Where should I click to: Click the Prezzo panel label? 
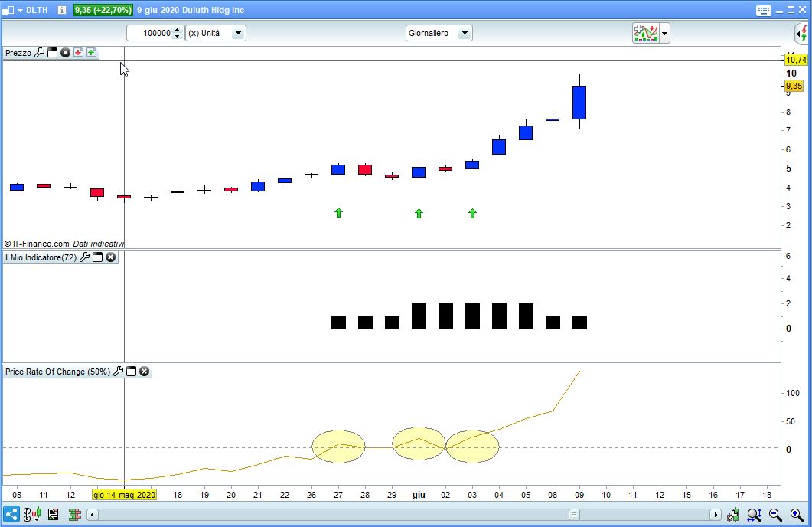(x=18, y=53)
